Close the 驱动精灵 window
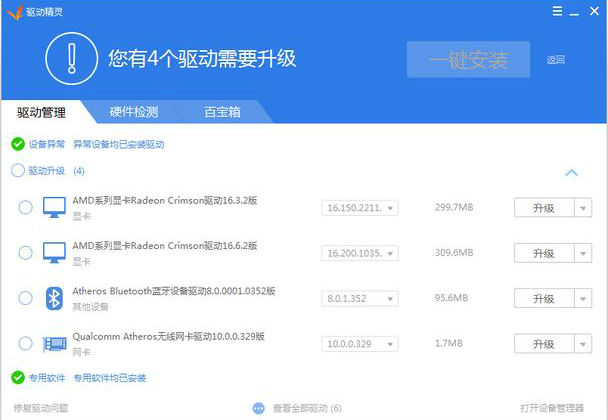Image resolution: width=608 pixels, height=420 pixels. (594, 11)
